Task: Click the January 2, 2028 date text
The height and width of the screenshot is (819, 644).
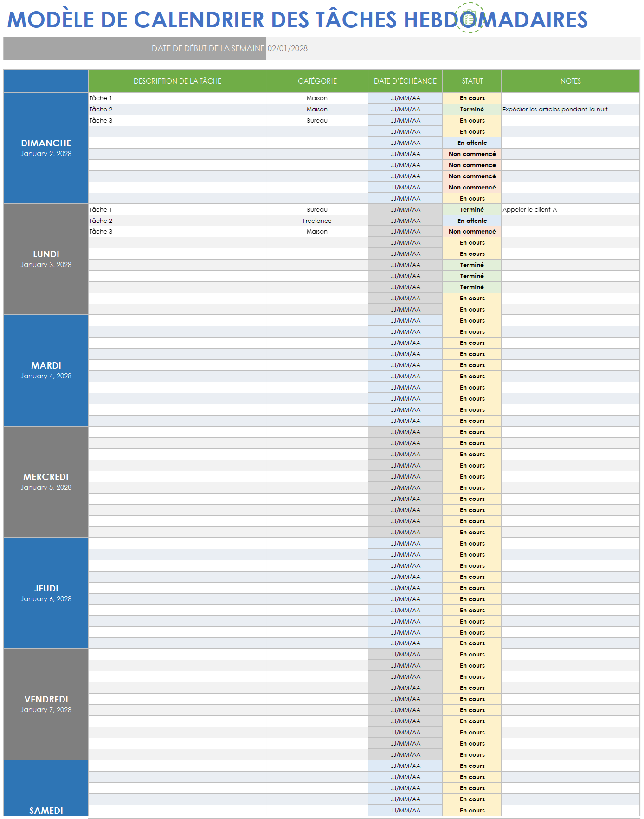Action: (46, 154)
